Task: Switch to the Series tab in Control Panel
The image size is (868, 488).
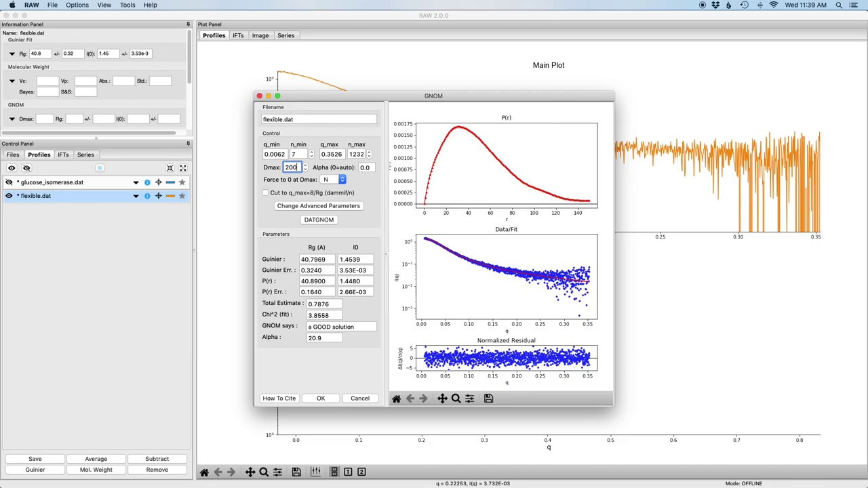Action: 85,155
